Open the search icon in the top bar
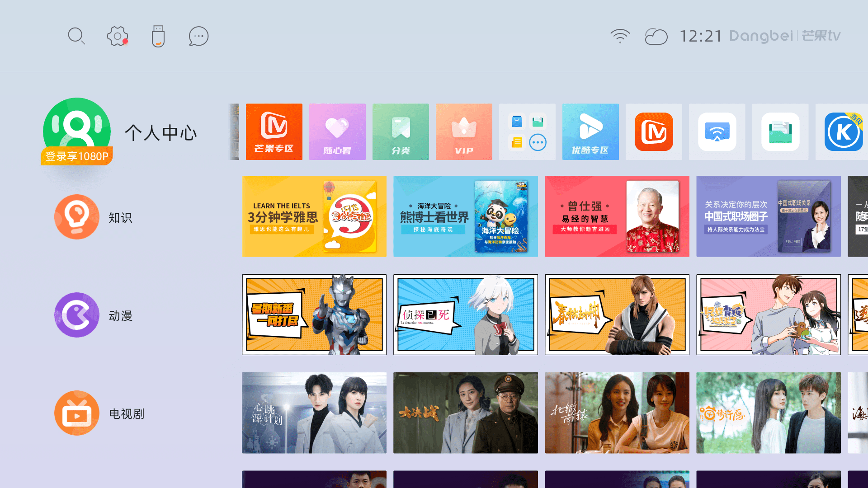 coord(76,36)
